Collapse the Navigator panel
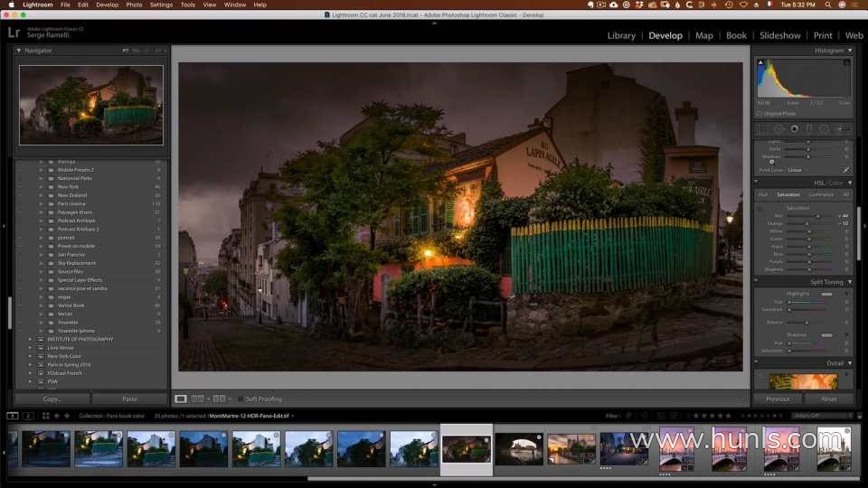 coord(19,51)
